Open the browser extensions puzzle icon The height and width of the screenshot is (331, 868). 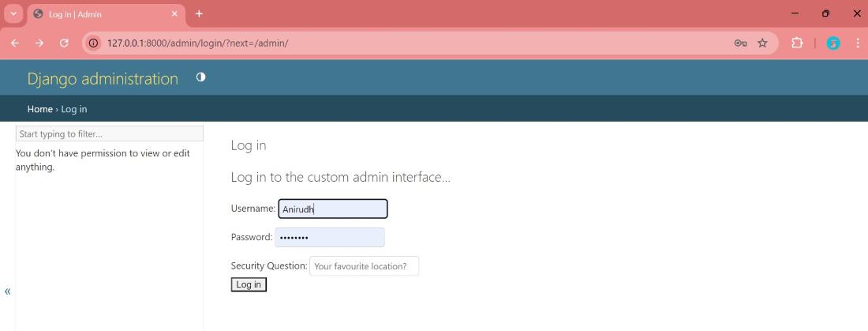(797, 43)
